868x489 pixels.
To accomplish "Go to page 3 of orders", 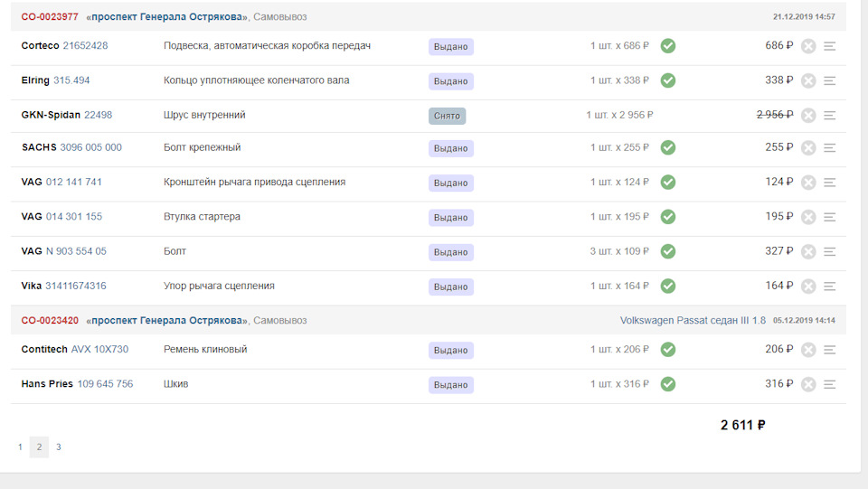I will pos(59,447).
